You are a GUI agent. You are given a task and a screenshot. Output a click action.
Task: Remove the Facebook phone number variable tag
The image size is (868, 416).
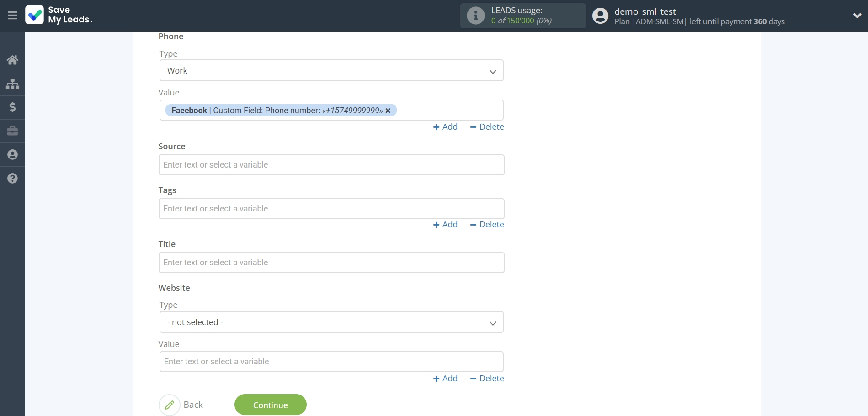coord(388,111)
